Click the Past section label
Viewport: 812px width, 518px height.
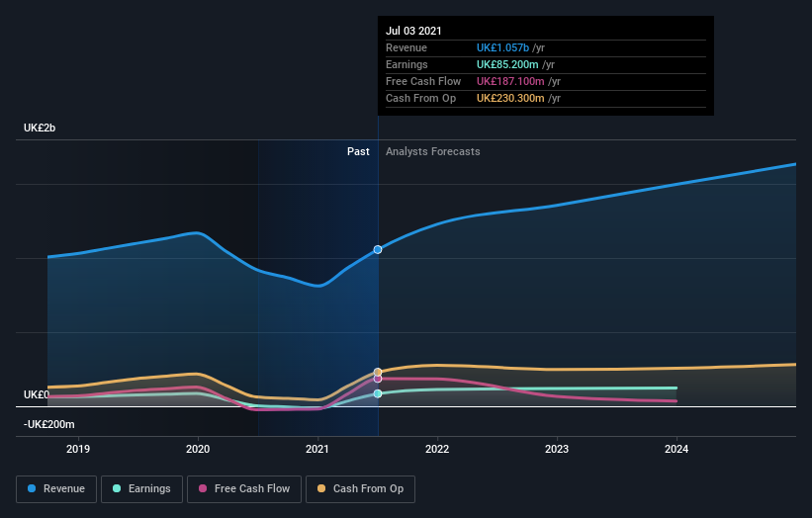pos(358,151)
